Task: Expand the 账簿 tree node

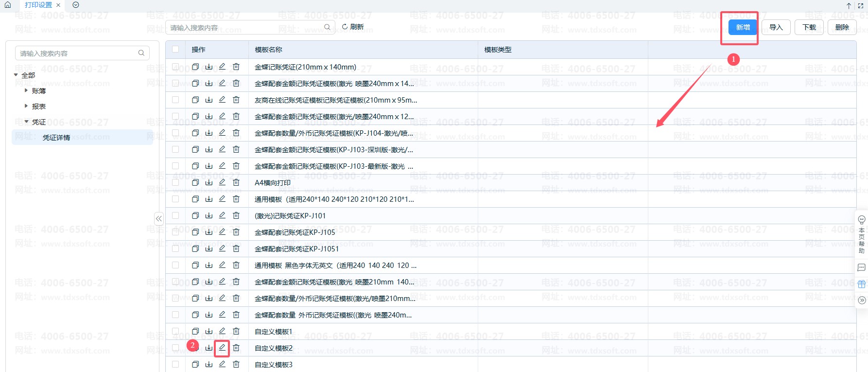Action: pyautogui.click(x=26, y=90)
